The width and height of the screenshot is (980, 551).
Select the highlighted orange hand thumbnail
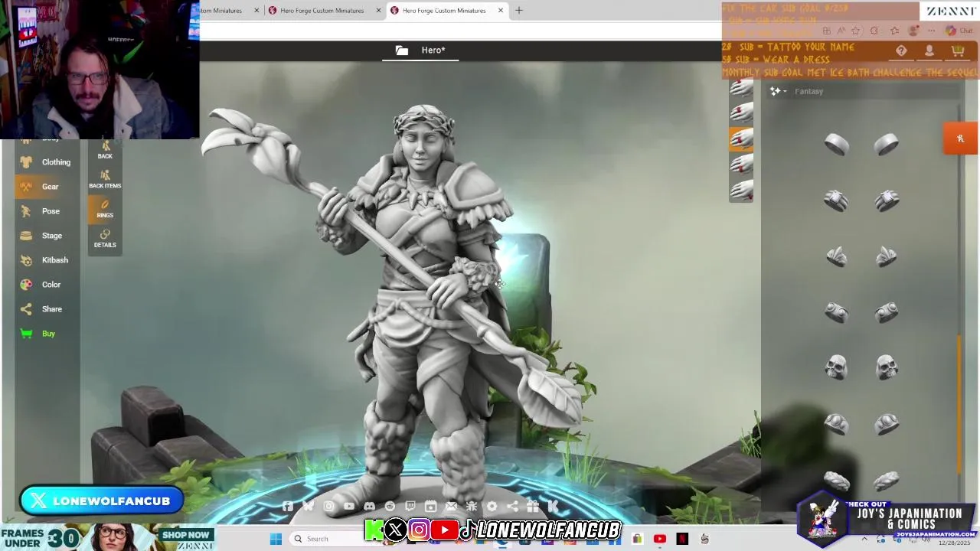(741, 139)
